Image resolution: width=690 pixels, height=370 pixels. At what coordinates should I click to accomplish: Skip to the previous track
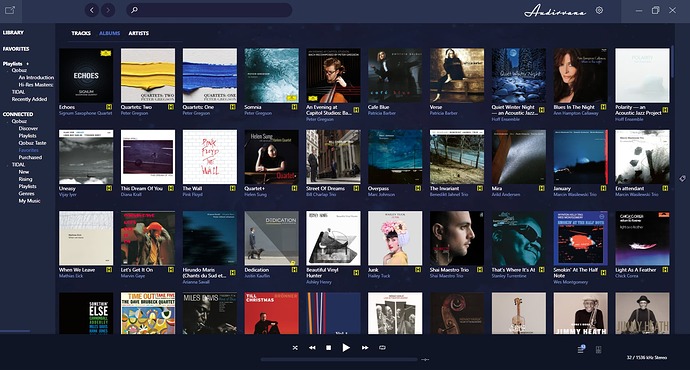click(312, 348)
